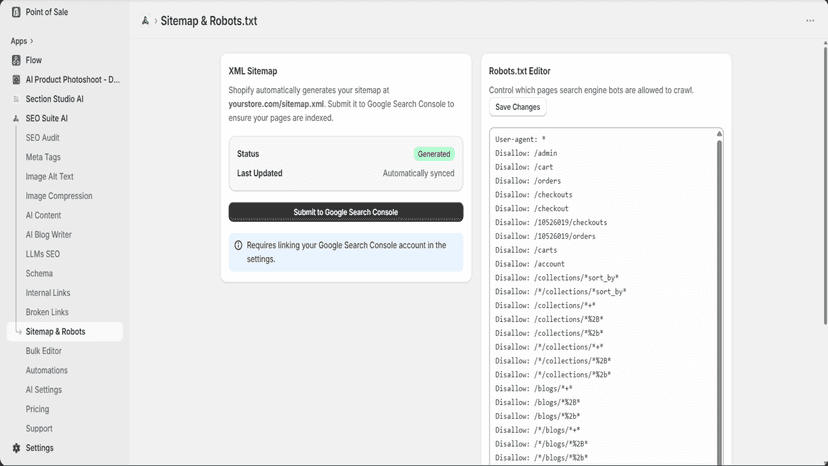Open Section Studio AI app
Image resolution: width=828 pixels, height=466 pixels.
(54, 99)
